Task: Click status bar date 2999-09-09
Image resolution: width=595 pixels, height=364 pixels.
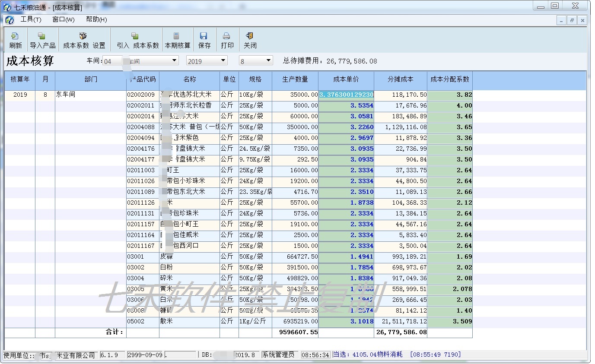Action: [x=145, y=355]
